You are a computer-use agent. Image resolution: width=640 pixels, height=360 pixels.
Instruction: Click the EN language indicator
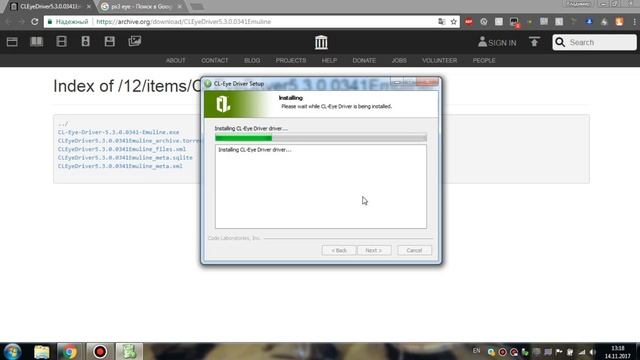coord(476,351)
